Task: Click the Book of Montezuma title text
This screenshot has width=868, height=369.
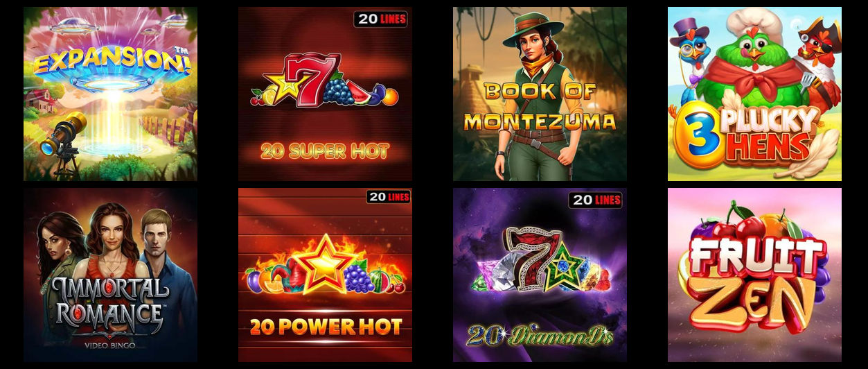Action: click(x=540, y=106)
